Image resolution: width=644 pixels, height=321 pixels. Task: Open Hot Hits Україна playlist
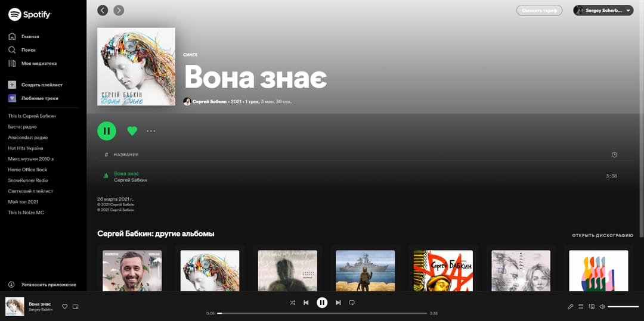click(26, 148)
